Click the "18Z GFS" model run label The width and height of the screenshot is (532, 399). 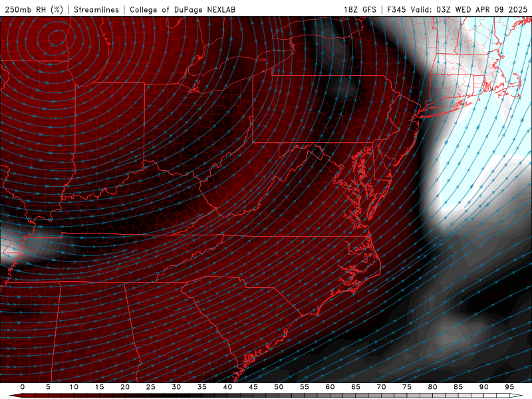tap(360, 9)
